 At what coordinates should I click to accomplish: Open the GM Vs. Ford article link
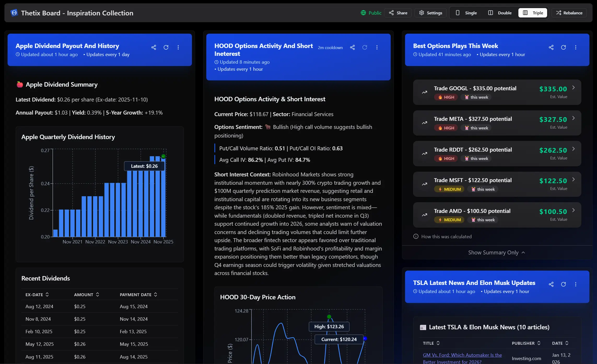coord(462,358)
